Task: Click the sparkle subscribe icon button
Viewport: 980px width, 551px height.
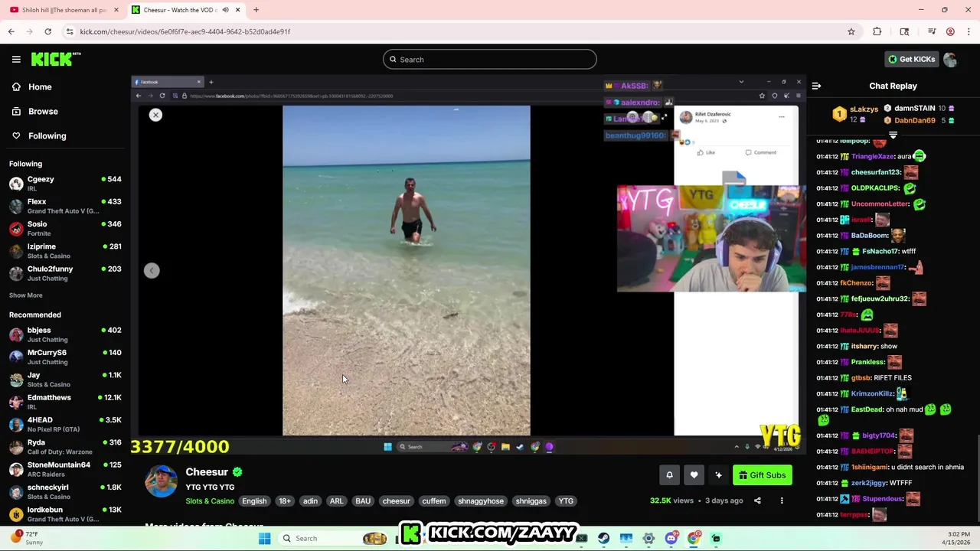Action: tap(718, 475)
